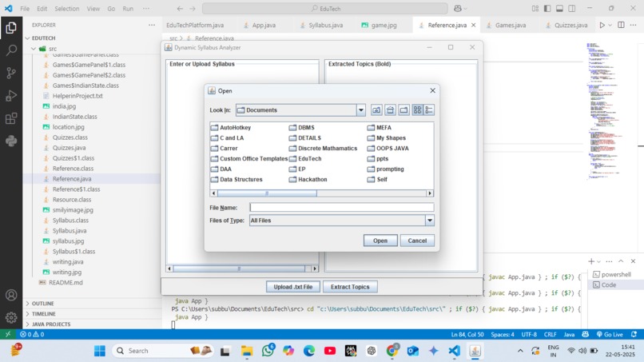Open run options dropdown beside play button

[x=610, y=25]
